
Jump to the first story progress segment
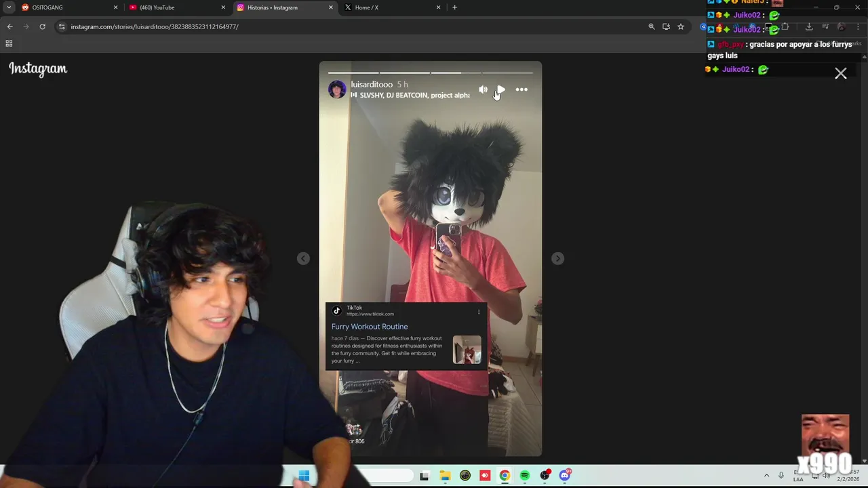click(353, 73)
